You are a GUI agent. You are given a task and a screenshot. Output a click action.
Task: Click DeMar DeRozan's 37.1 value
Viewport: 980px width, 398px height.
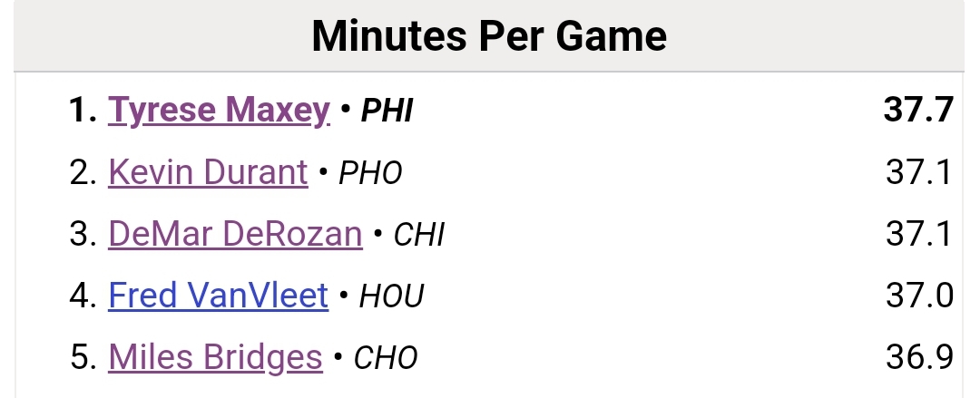[x=918, y=234]
